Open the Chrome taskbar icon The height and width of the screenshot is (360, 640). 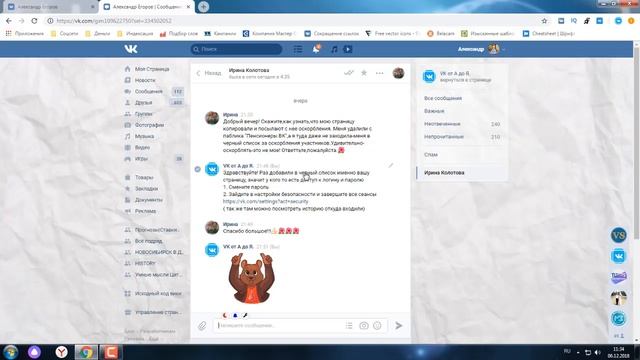click(x=86, y=352)
